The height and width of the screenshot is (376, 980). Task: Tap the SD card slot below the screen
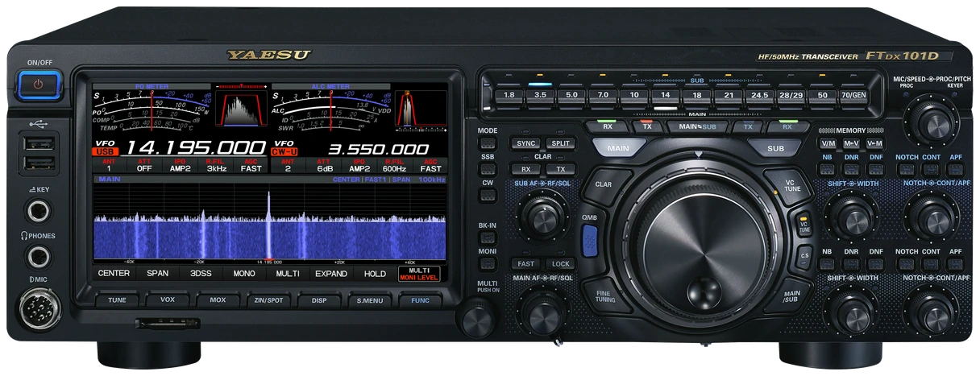(x=168, y=323)
